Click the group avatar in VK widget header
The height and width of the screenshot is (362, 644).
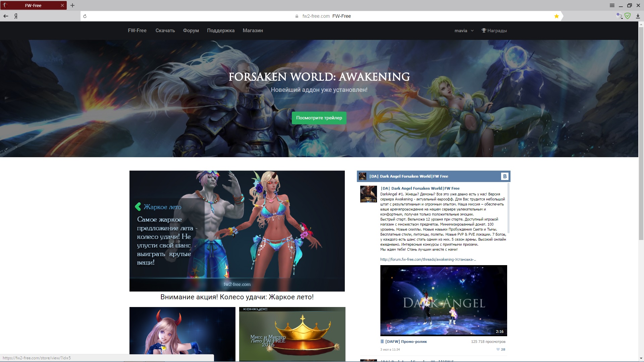pos(363,176)
